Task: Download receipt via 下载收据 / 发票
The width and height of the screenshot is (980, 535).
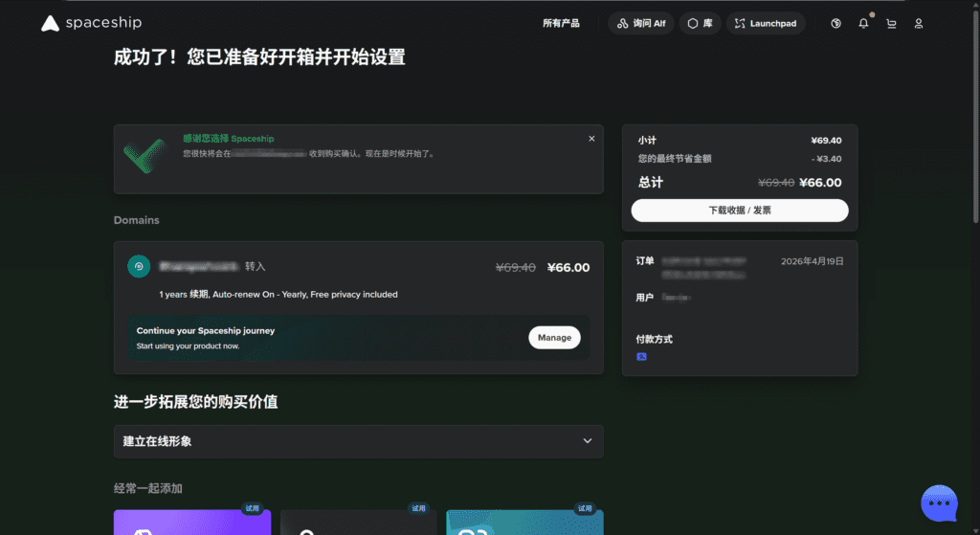Action: [740, 211]
